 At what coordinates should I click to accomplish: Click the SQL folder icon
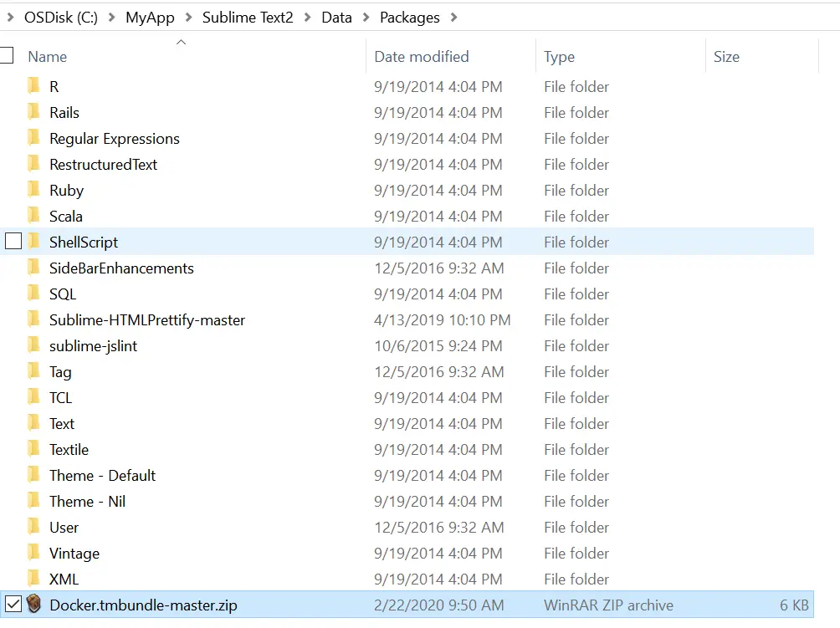pos(33,294)
